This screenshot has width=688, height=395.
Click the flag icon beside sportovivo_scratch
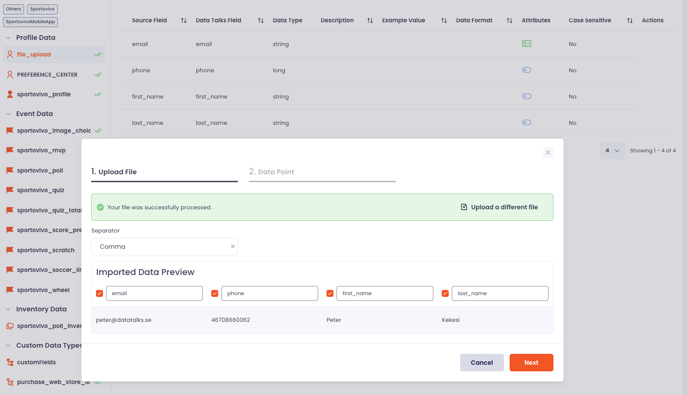point(10,250)
